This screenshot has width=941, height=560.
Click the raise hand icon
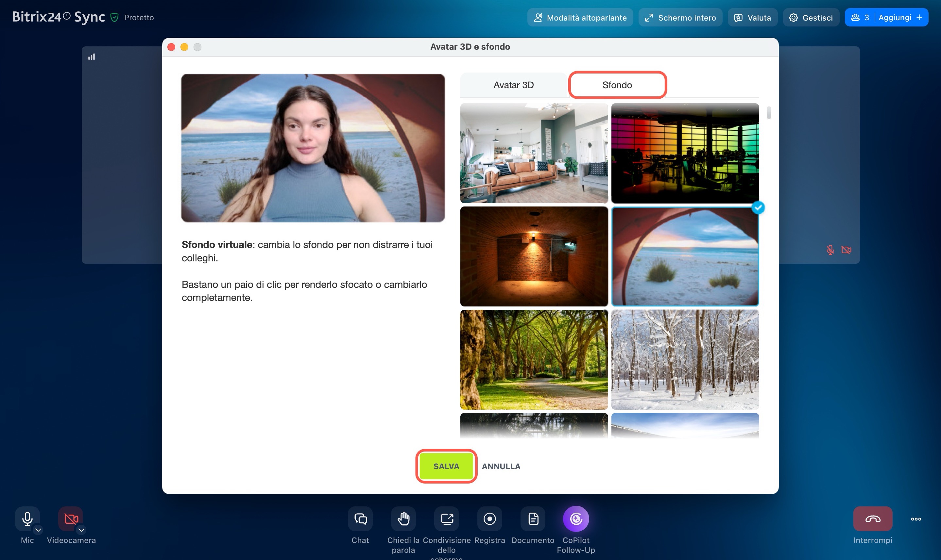coord(403,519)
